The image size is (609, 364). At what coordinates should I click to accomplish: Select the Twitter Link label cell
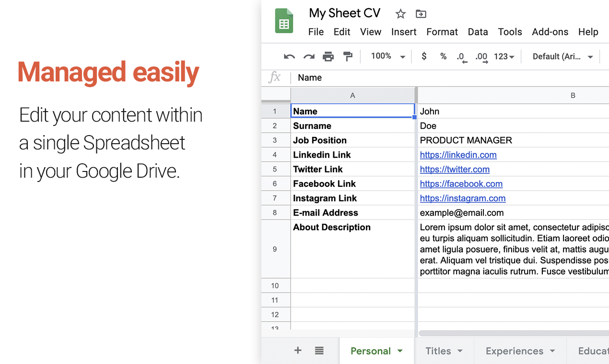tap(352, 169)
